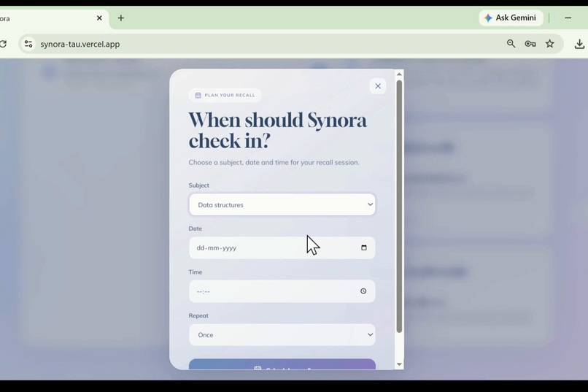Viewport: 588px width, 392px height.
Task: Open the calendar picker icon in Date field
Action: (364, 247)
